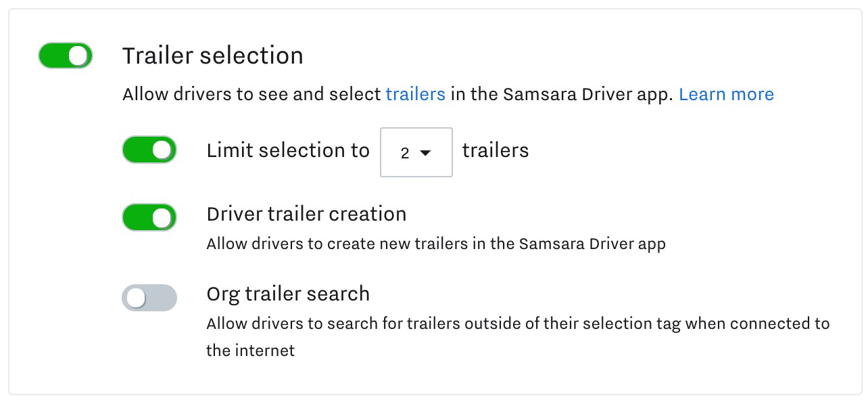This screenshot has height=402, width=868.
Task: Select the Org trailer search label
Action: (288, 294)
